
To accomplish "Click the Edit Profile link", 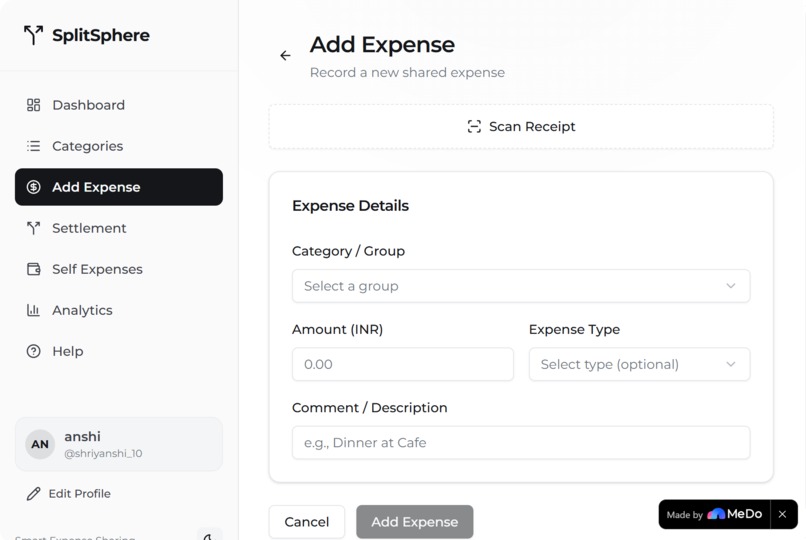I will [x=69, y=494].
